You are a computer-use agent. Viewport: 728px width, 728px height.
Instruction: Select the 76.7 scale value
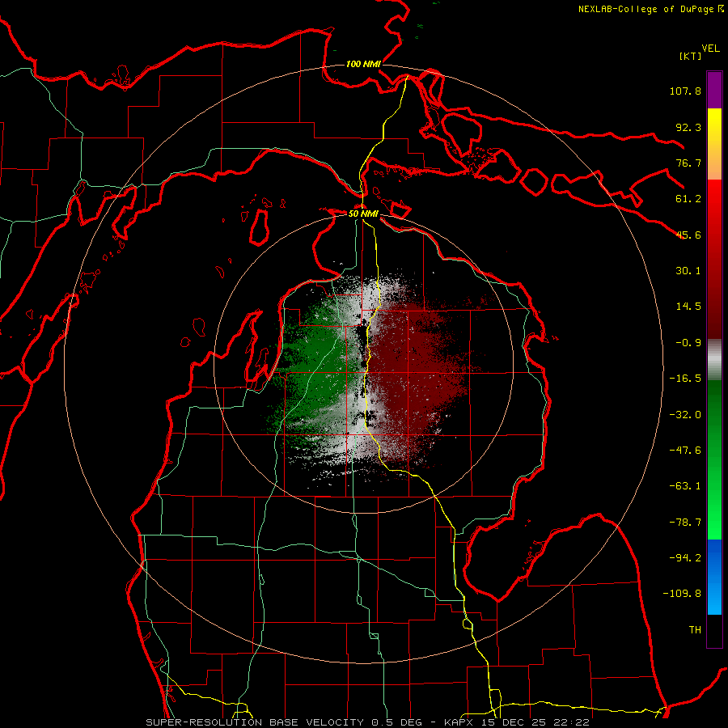click(x=688, y=163)
